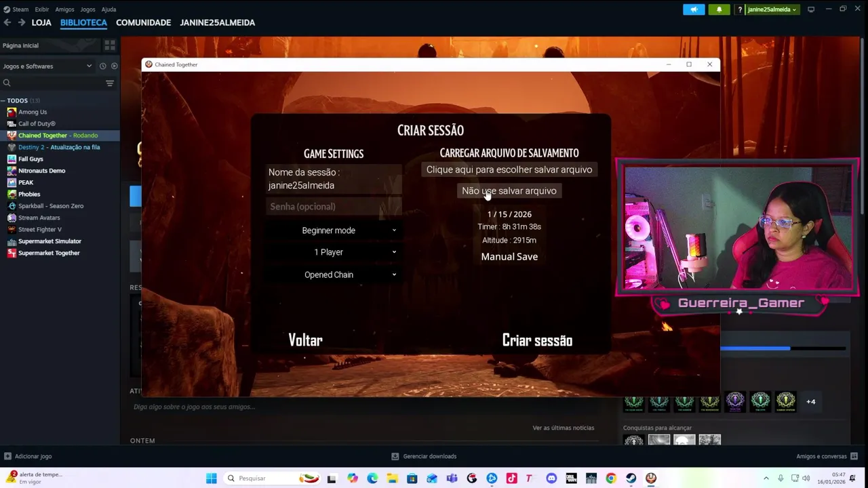
Task: Open the Amigos menu
Action: 64,9
